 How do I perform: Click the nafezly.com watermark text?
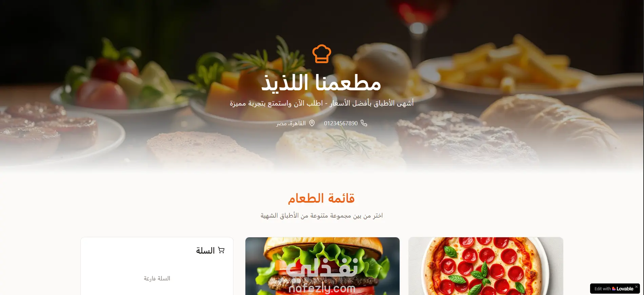pyautogui.click(x=322, y=289)
